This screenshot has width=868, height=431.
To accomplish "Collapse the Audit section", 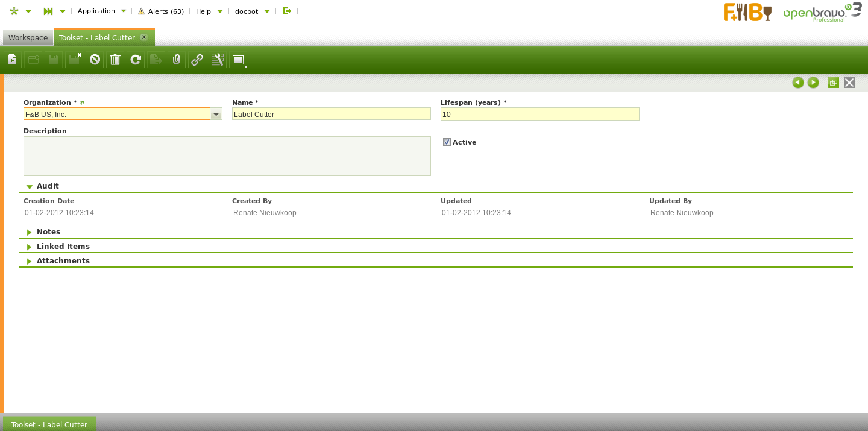I will 48,186.
